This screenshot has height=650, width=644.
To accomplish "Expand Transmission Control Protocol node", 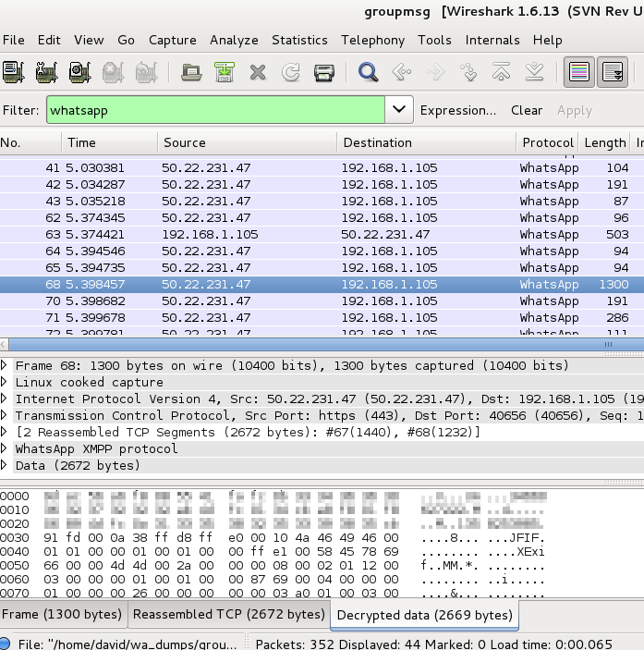I will point(4,415).
